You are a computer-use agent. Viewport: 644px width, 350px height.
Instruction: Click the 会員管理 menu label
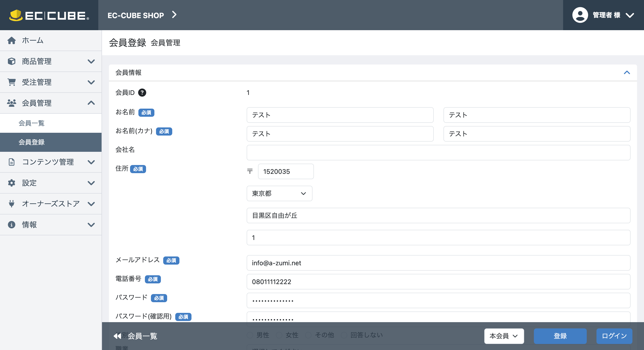pyautogui.click(x=37, y=103)
